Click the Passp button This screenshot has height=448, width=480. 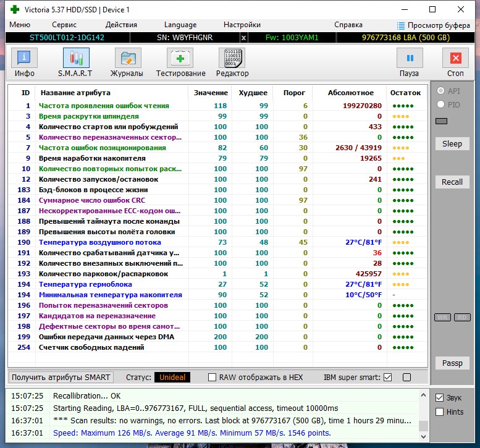click(452, 363)
